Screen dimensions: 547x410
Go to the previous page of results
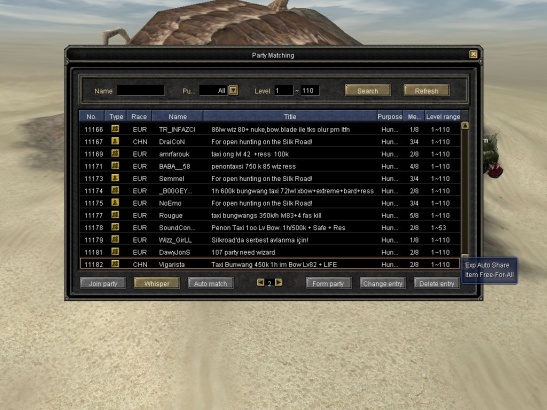pyautogui.click(x=261, y=282)
